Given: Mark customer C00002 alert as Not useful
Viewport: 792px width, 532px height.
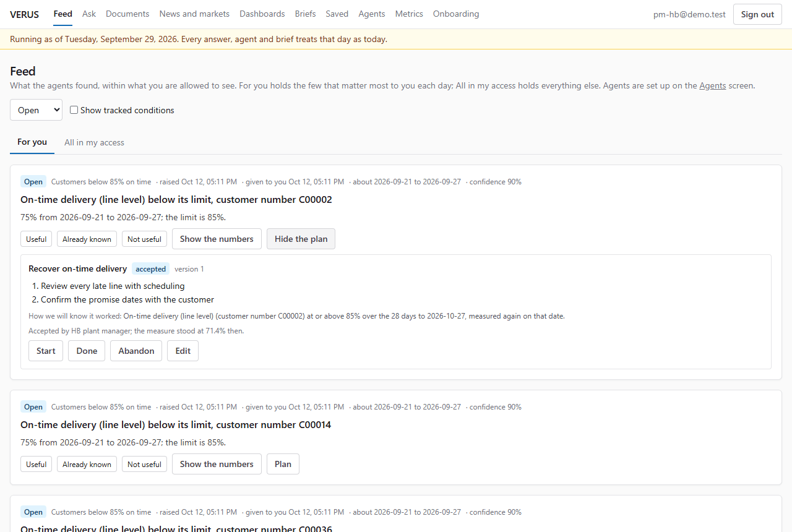Looking at the screenshot, I should click(144, 239).
